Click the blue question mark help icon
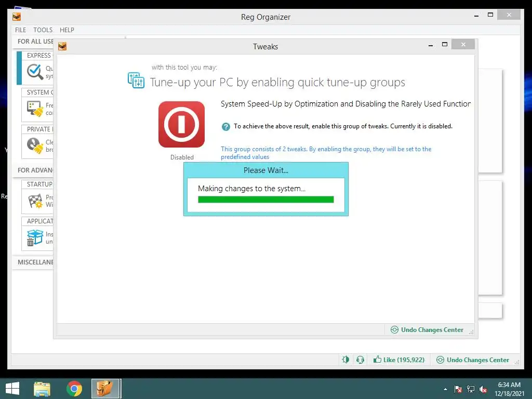The width and height of the screenshot is (532, 399). (x=225, y=127)
